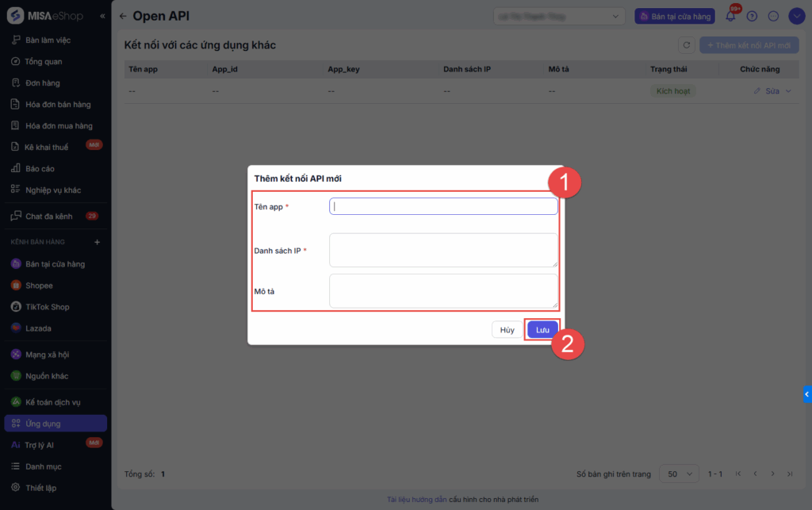Click the Trạng thái column header
This screenshot has width=812, height=510.
668,69
